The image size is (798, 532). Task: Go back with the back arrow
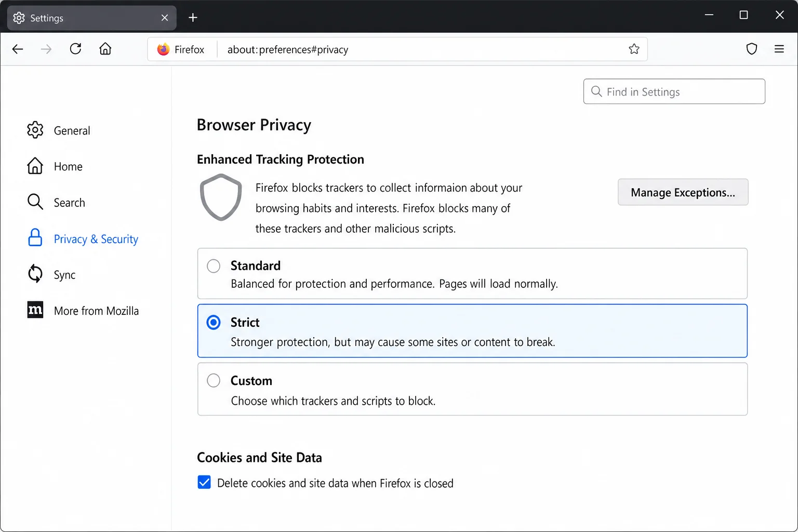pos(18,49)
